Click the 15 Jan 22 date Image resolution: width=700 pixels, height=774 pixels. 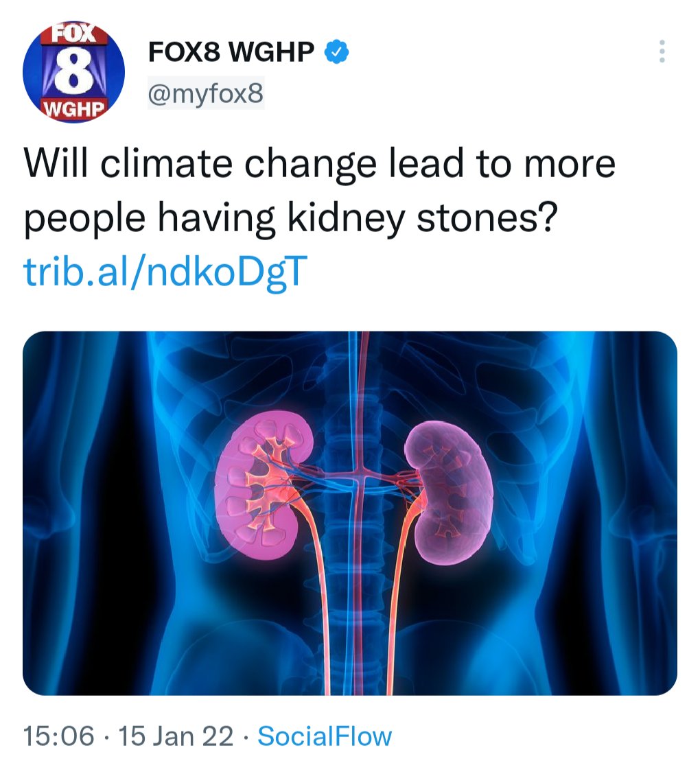click(176, 736)
